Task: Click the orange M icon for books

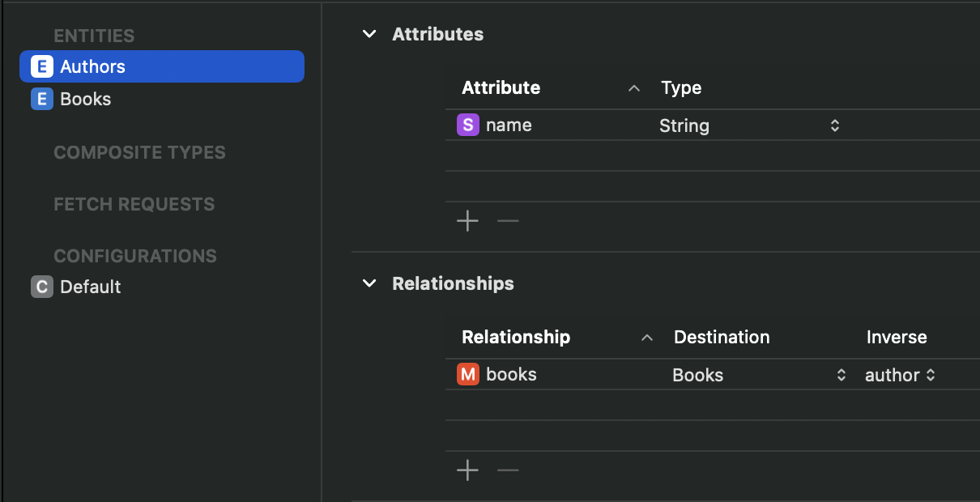Action: pyautogui.click(x=467, y=375)
